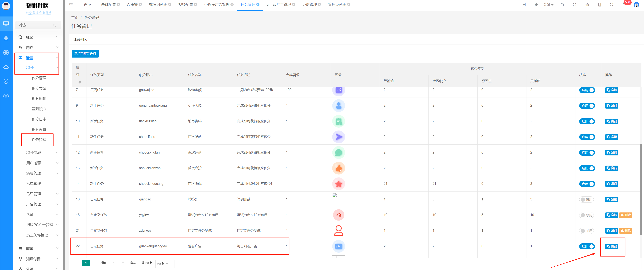Image resolution: width=644 pixels, height=270 pixels.
Task: Disable the switch for task 22 观看广告
Action: (x=587, y=246)
